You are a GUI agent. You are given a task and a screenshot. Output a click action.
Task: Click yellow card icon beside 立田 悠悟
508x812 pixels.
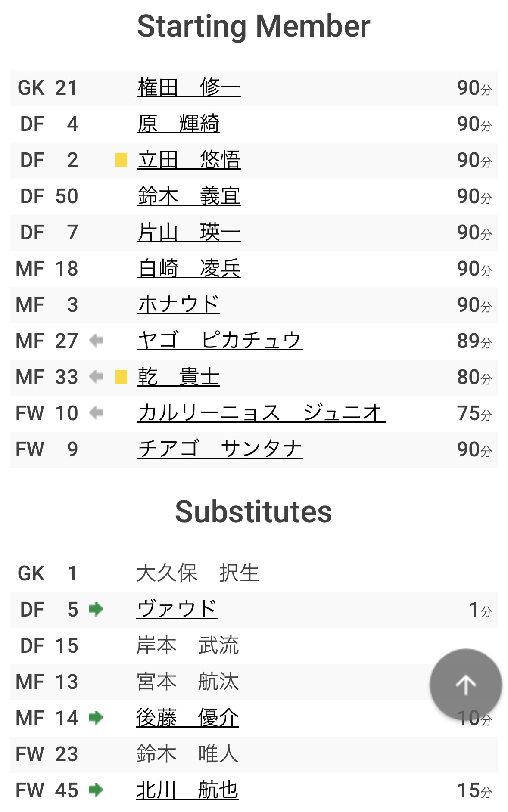(121, 160)
